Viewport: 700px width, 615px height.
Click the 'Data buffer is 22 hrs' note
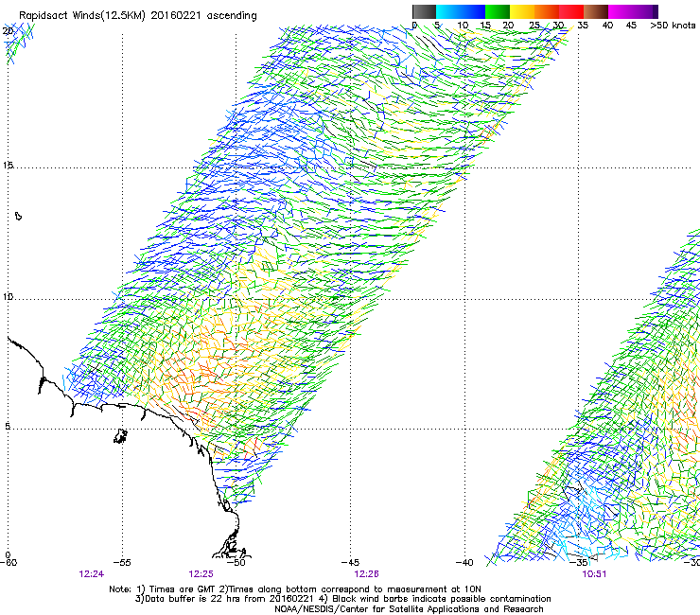342,599
